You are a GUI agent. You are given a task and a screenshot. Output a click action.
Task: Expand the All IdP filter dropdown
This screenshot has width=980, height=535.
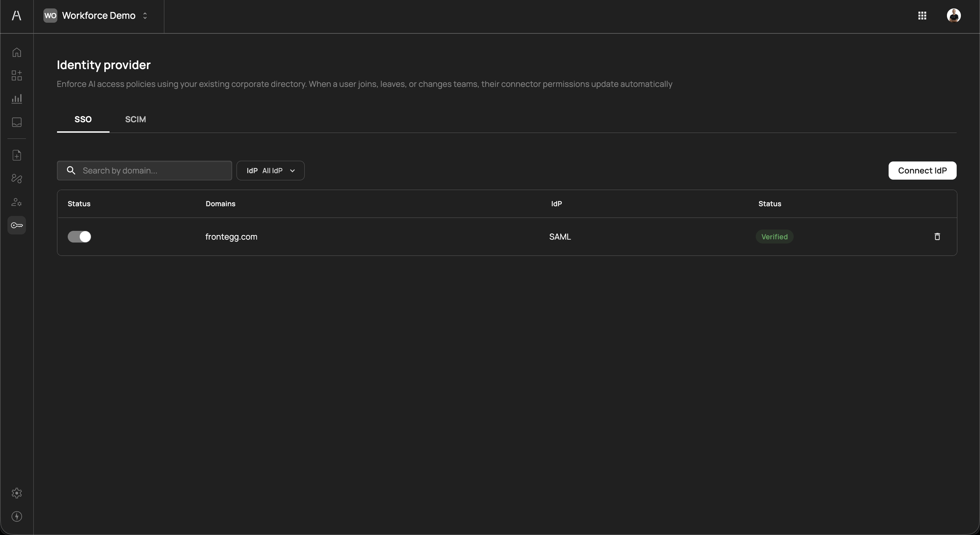pos(270,171)
